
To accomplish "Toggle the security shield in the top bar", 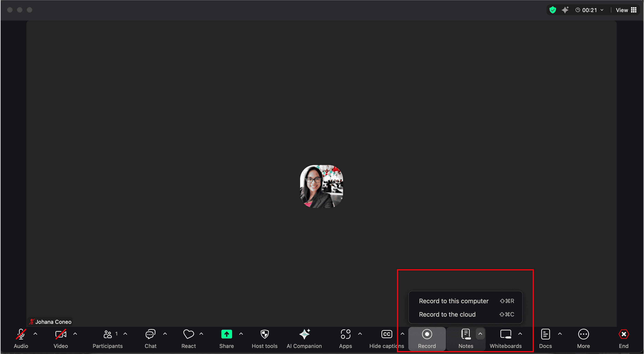I will click(x=553, y=10).
